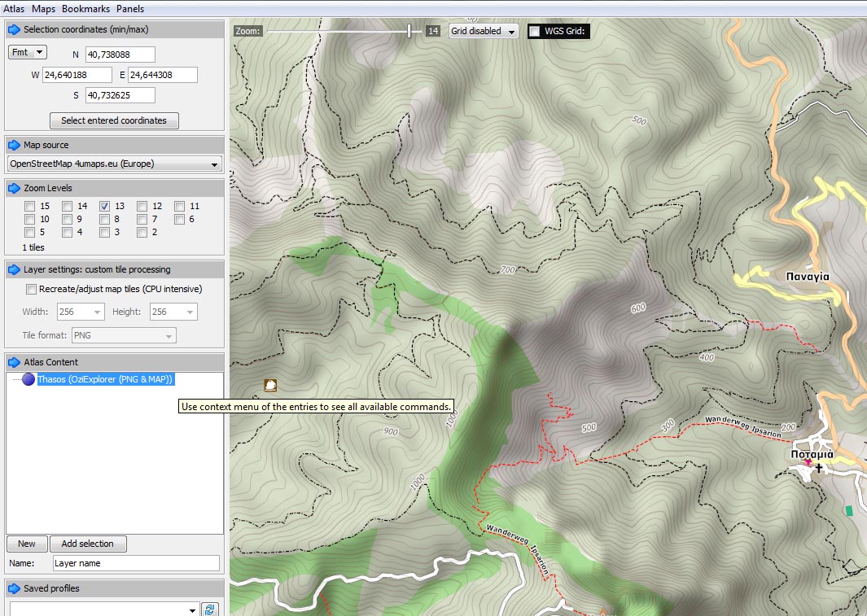Click the Atlas Content panel arrow icon
The width and height of the screenshot is (867, 616).
click(14, 363)
